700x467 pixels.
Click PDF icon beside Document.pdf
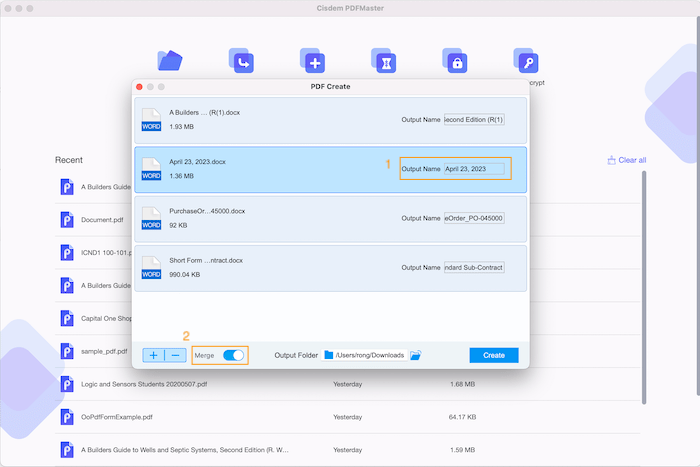click(67, 220)
